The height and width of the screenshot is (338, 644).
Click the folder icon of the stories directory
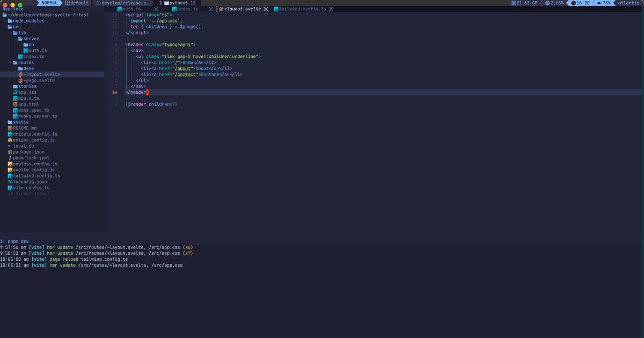coord(15,86)
